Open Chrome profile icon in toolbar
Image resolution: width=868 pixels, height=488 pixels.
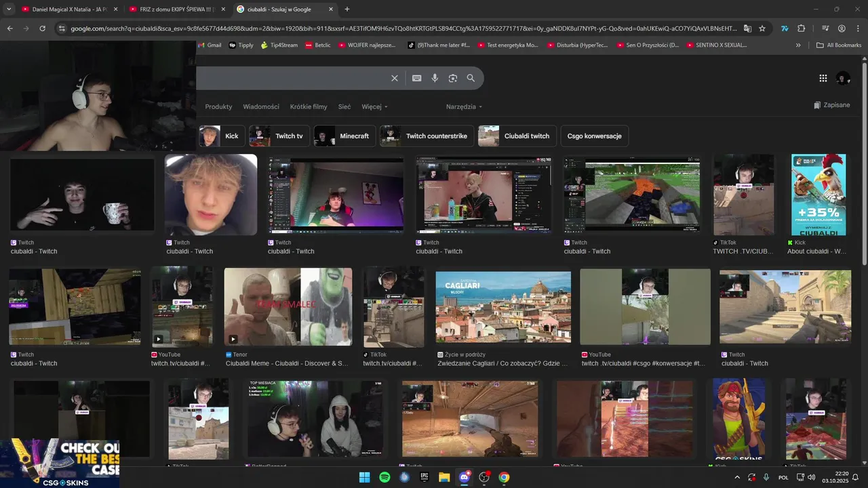[x=842, y=28]
